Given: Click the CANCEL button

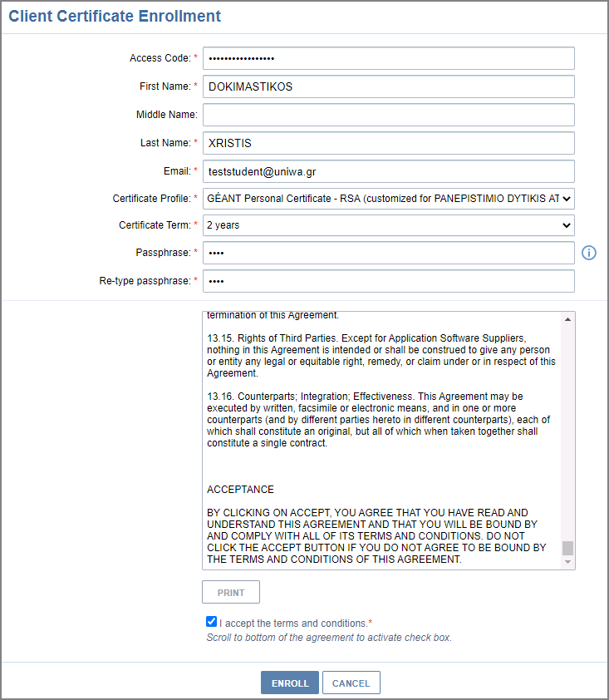Looking at the screenshot, I should pyautogui.click(x=351, y=683).
